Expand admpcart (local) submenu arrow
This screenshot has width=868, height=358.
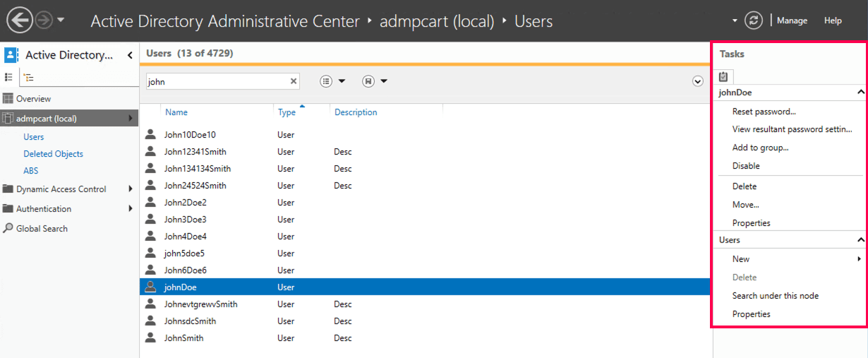pyautogui.click(x=131, y=119)
